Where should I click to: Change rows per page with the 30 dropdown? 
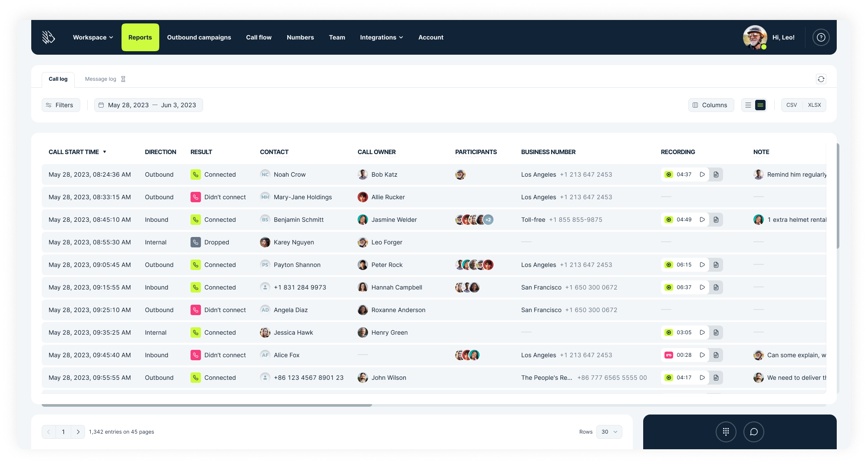[x=609, y=431]
